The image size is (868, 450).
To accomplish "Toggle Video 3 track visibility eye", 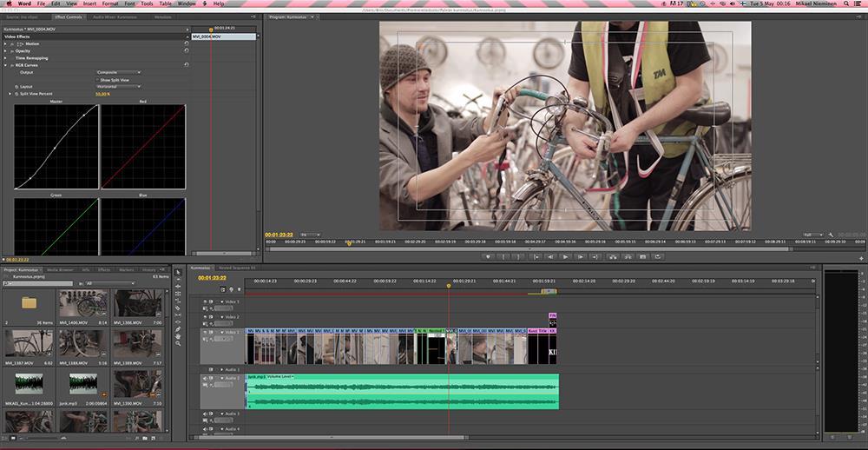I will pos(205,302).
